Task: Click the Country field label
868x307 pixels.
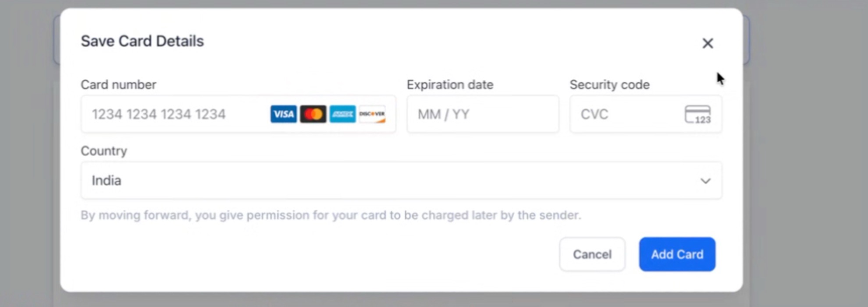Action: tap(104, 151)
